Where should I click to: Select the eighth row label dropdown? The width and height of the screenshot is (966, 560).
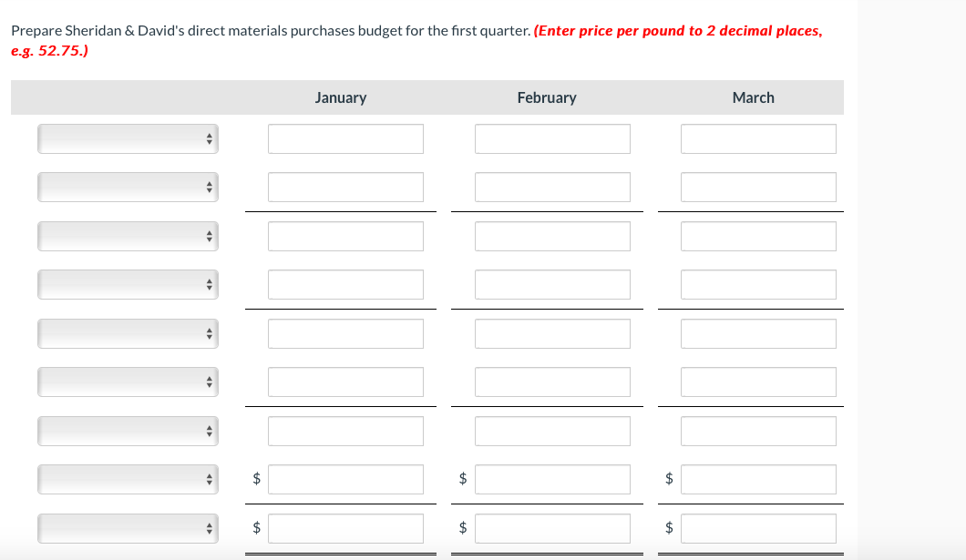pos(128,479)
